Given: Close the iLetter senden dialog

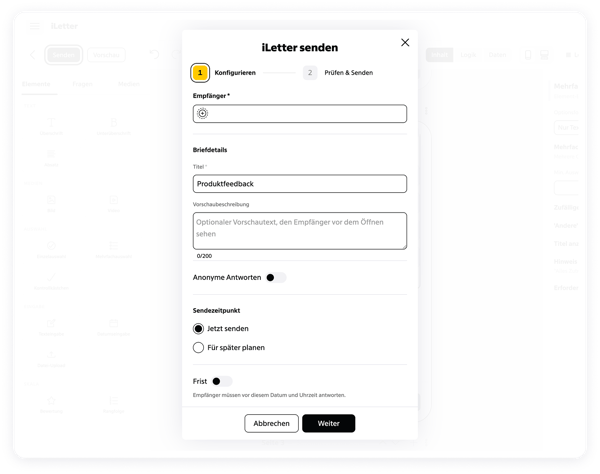Looking at the screenshot, I should click(x=405, y=42).
